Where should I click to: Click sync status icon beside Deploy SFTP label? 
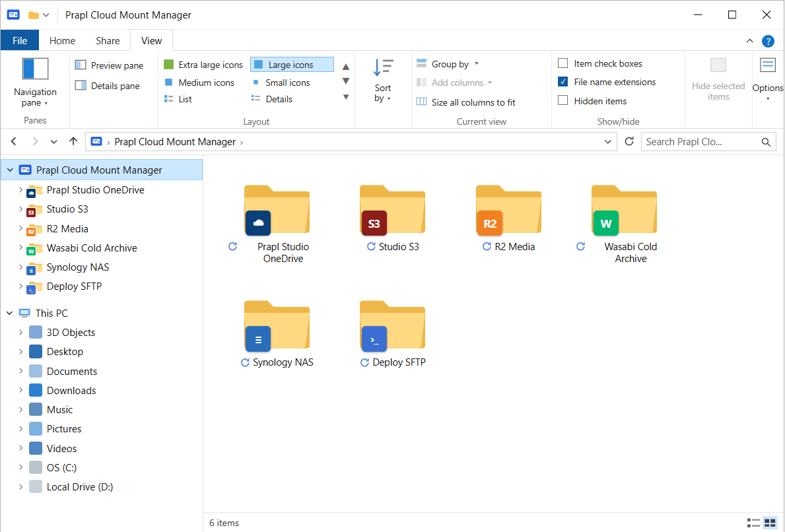click(x=364, y=362)
